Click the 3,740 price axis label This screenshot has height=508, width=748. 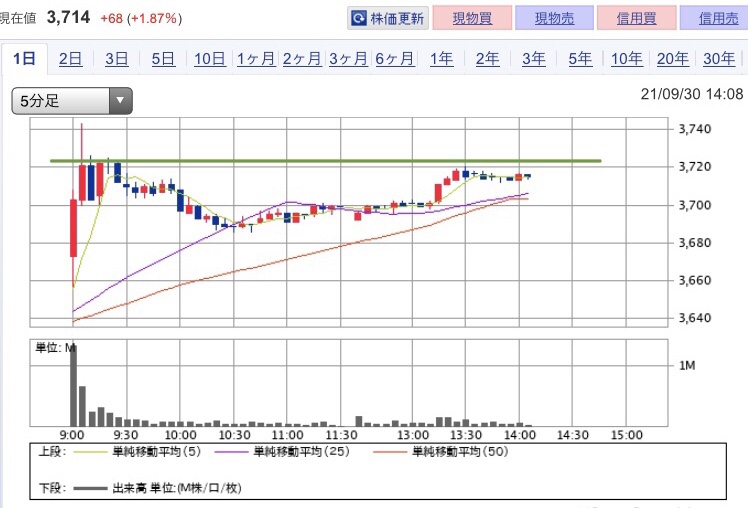[x=695, y=129]
